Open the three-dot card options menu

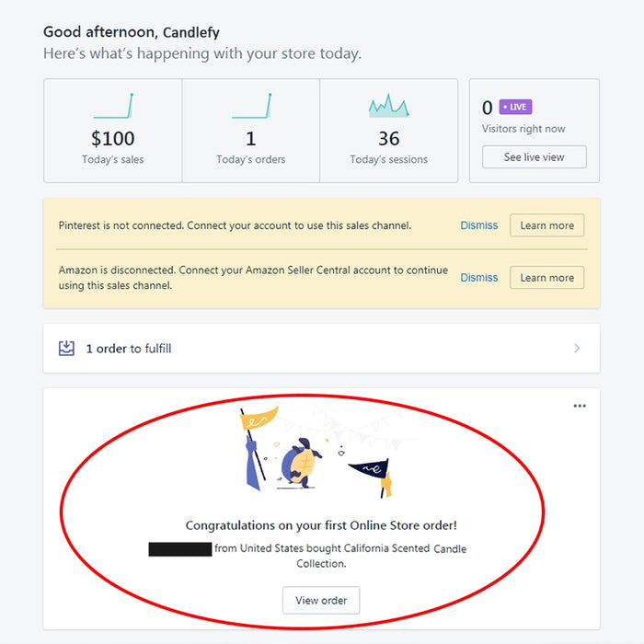point(580,406)
